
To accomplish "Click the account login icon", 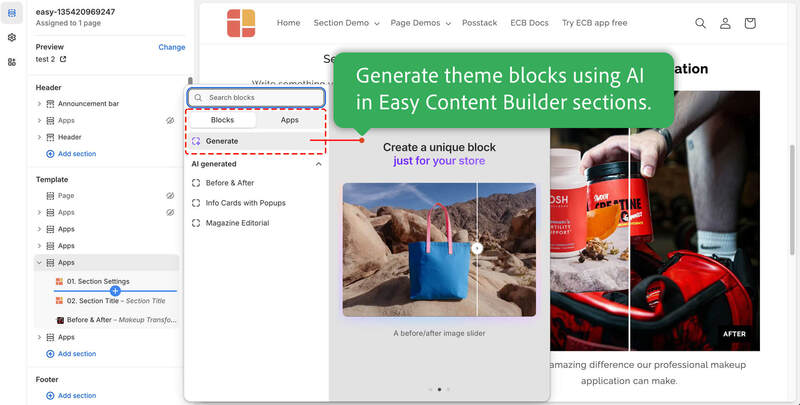I will (725, 23).
